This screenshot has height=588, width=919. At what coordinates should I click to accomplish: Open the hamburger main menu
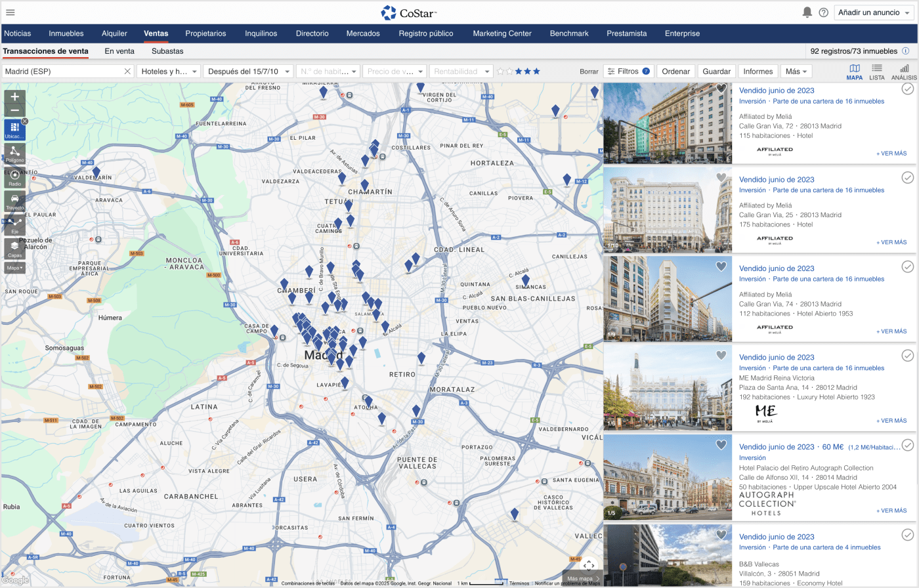click(10, 12)
